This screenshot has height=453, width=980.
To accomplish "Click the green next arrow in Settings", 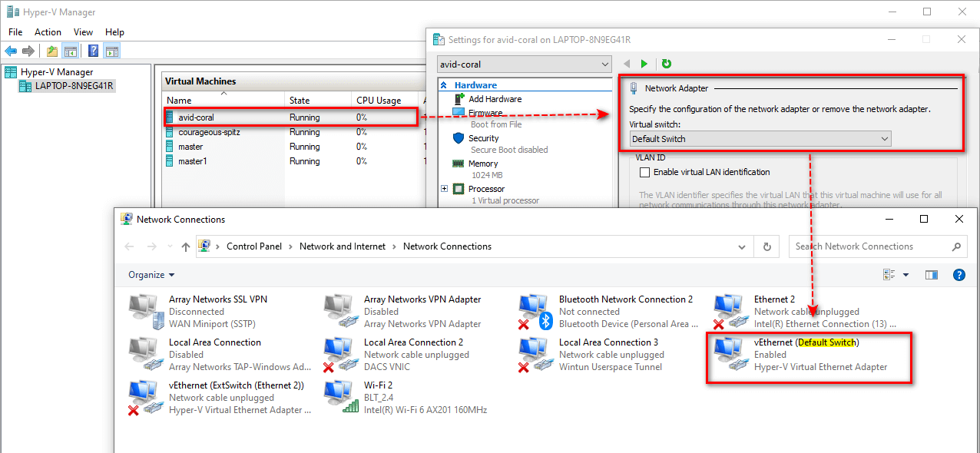I will coord(644,64).
